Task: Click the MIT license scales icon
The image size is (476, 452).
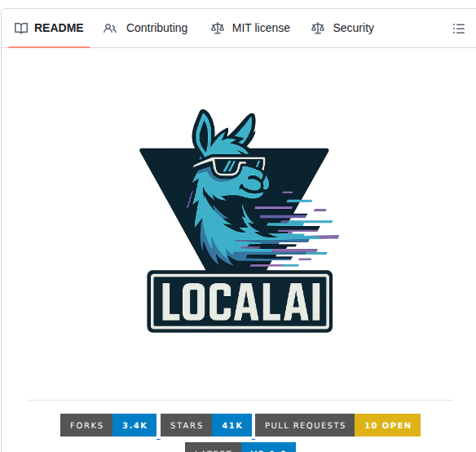Action: point(218,29)
